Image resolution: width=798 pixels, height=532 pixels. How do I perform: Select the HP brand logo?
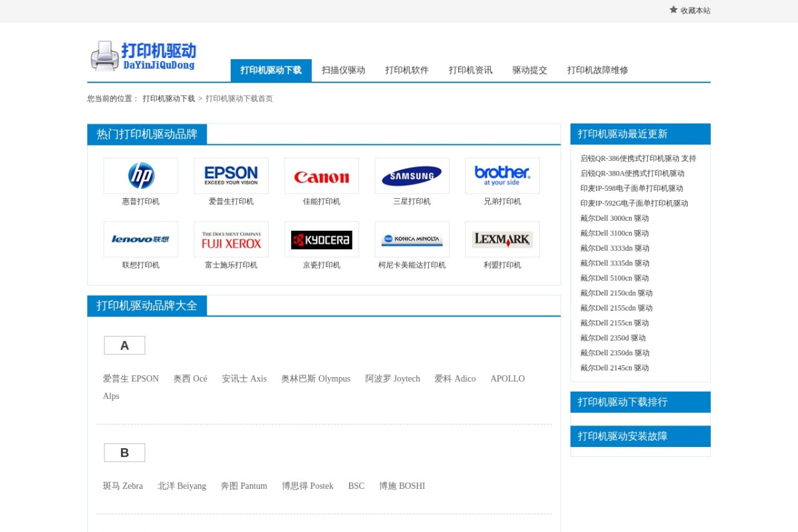click(141, 176)
